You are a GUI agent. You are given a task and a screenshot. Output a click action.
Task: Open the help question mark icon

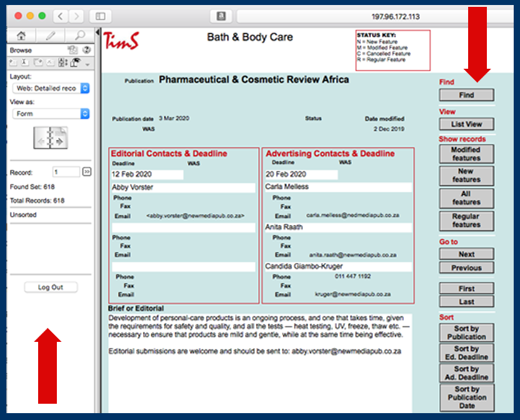(86, 50)
